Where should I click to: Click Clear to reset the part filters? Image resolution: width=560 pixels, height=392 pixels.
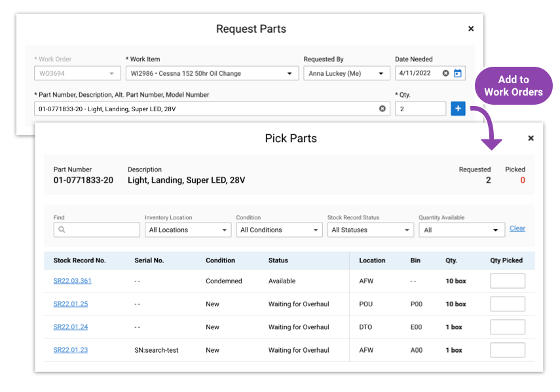517,228
